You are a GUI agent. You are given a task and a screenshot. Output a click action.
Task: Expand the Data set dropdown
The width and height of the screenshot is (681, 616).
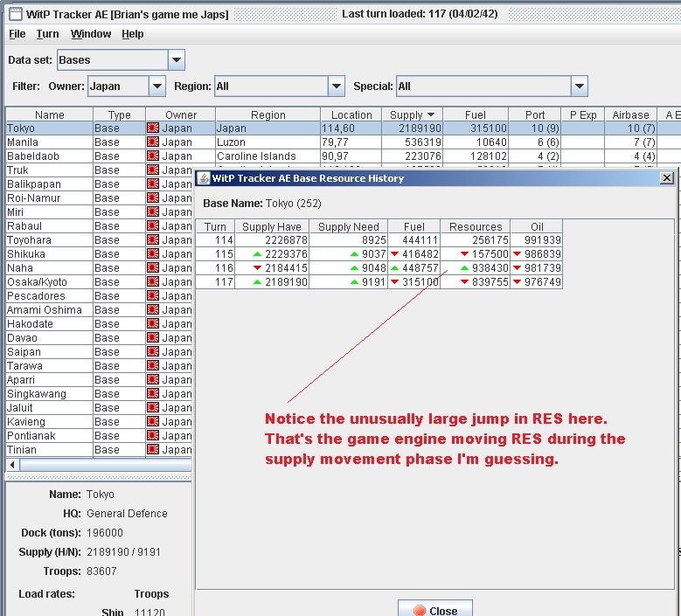tap(177, 60)
